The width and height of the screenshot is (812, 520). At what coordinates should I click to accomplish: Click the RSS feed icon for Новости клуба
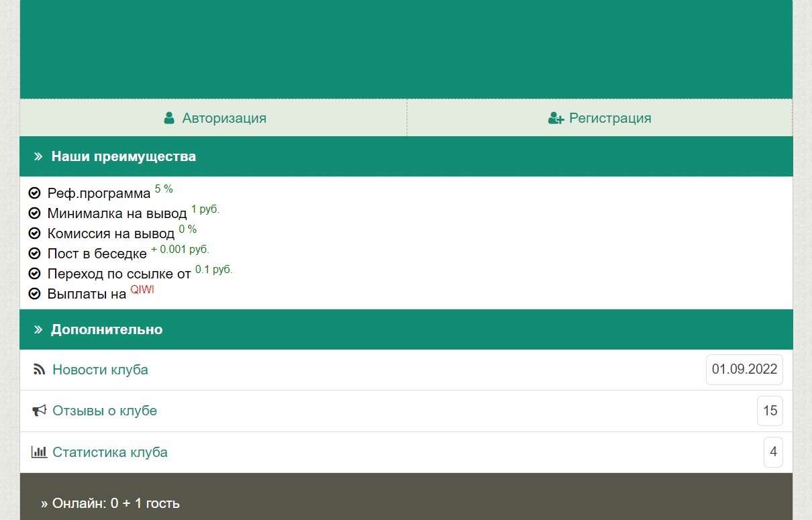39,370
